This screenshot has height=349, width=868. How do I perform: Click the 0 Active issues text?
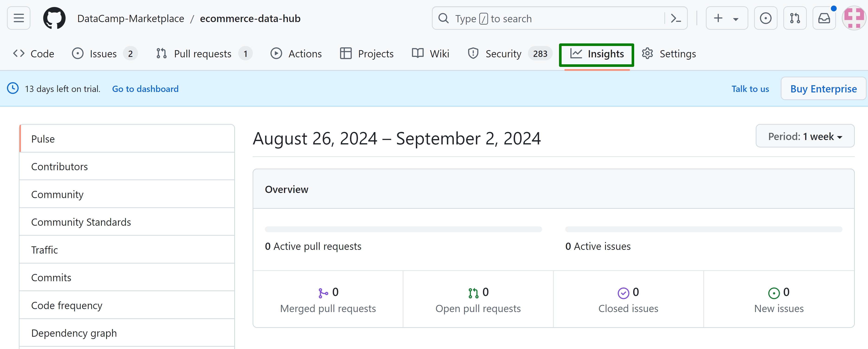pos(598,246)
